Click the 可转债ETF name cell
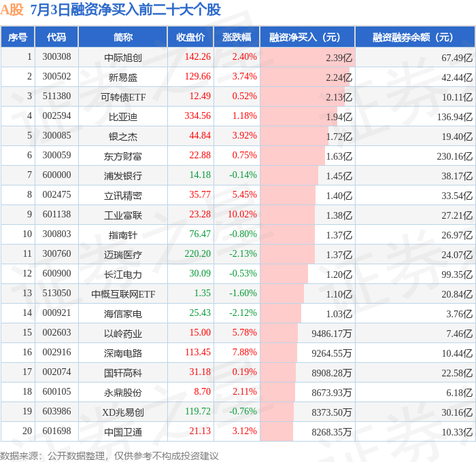 click(123, 96)
